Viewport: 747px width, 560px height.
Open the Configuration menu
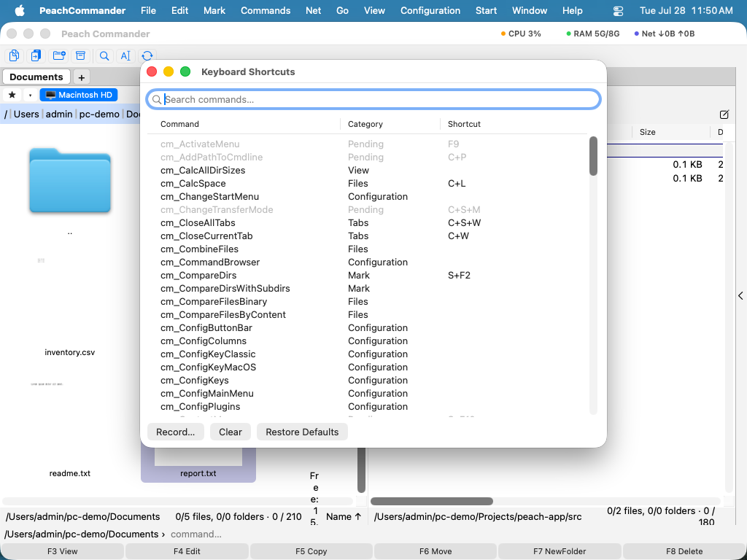click(x=430, y=10)
